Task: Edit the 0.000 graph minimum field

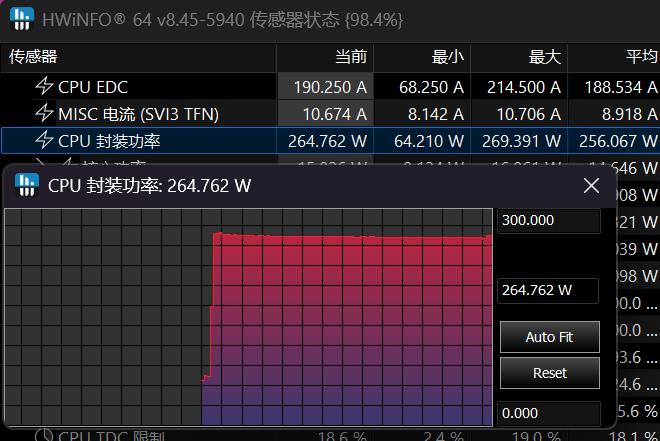Action: [x=549, y=413]
